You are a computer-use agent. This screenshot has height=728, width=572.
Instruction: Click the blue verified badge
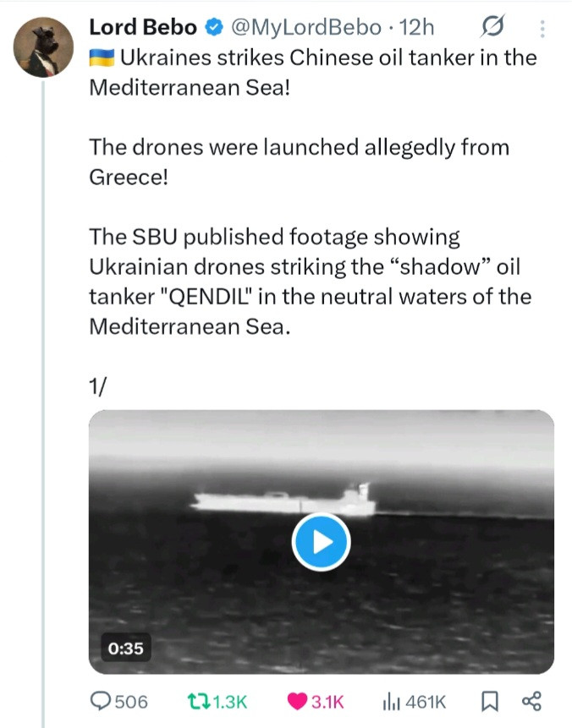click(215, 28)
